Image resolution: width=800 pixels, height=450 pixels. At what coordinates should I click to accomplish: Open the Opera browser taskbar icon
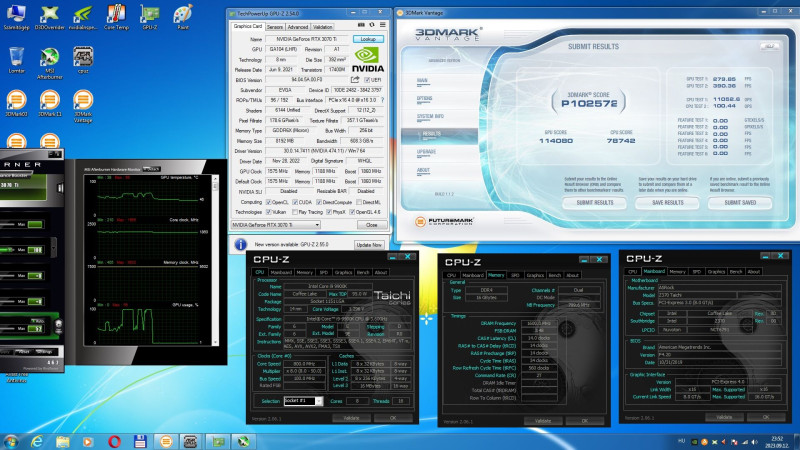(114, 441)
